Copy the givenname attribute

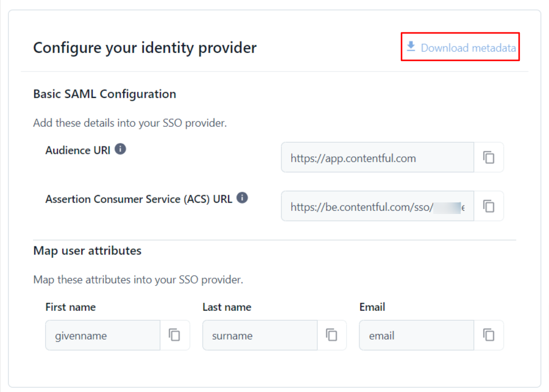(175, 335)
